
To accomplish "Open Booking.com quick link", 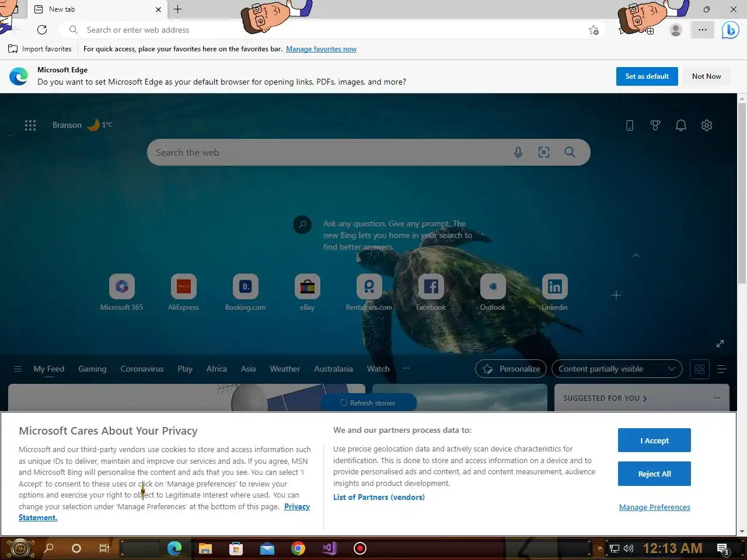I will (245, 292).
